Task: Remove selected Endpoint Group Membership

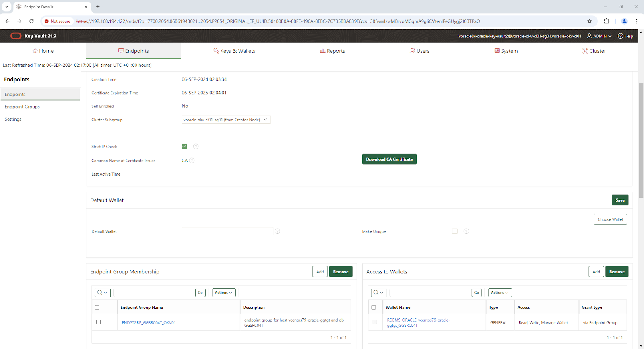Action: tap(341, 272)
